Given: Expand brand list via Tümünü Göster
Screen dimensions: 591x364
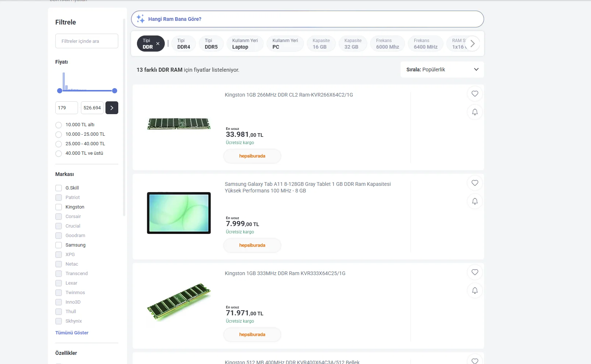Looking at the screenshot, I should point(72,333).
